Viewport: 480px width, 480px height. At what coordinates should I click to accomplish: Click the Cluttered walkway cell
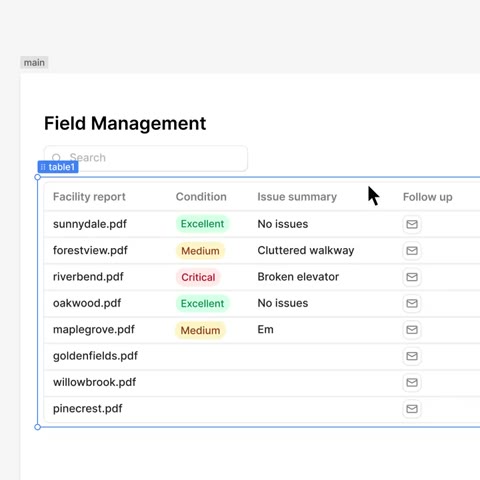coord(306,250)
